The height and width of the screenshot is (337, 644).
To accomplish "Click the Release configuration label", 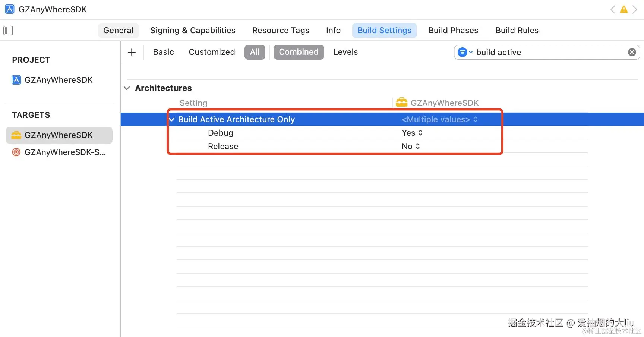I will [x=223, y=146].
